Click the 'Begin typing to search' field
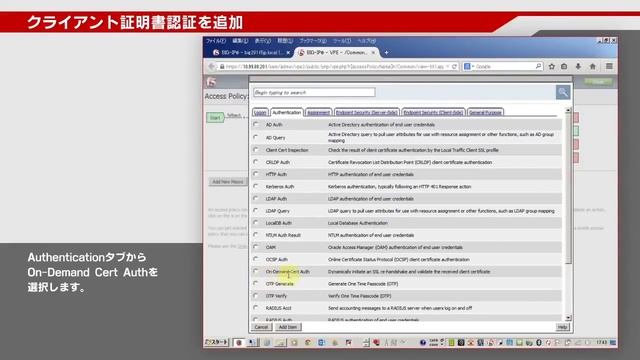This screenshot has width=640, height=360. (x=314, y=93)
